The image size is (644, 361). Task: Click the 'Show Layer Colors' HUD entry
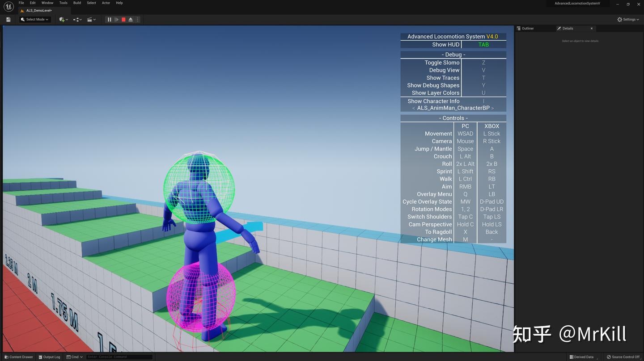point(436,93)
